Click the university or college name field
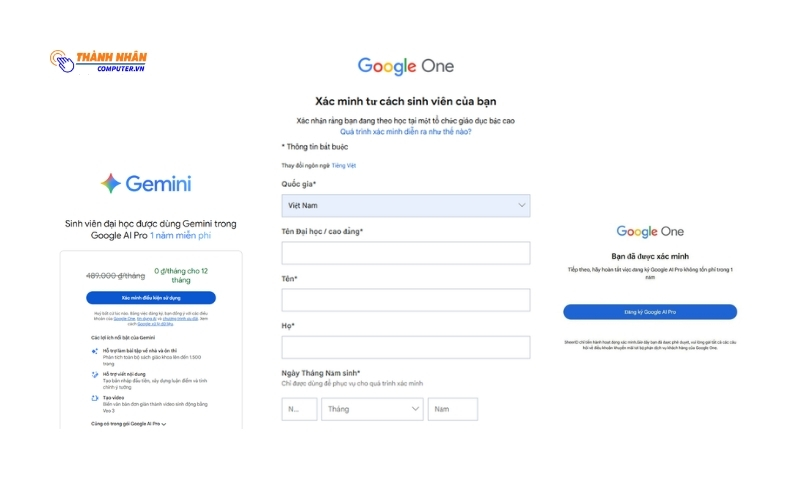 pyautogui.click(x=405, y=253)
